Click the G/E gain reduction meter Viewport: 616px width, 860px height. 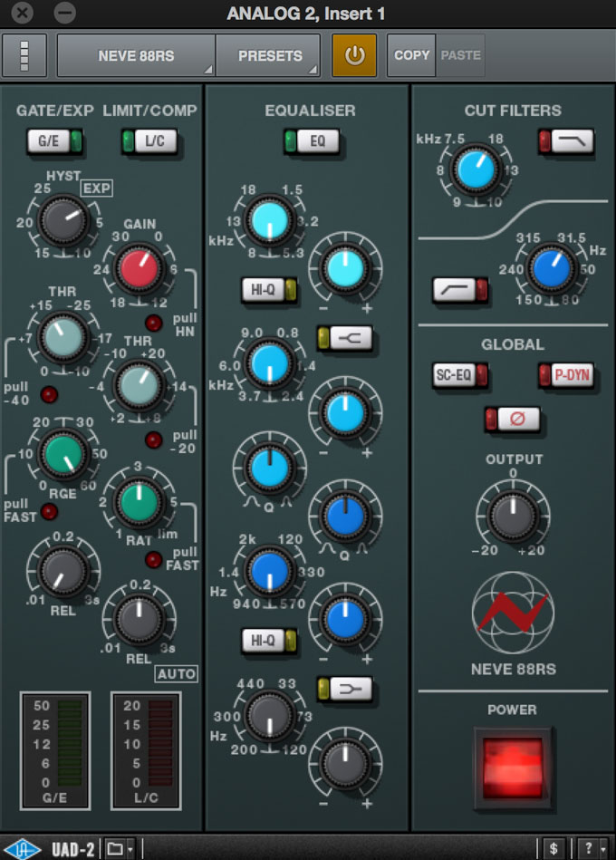click(x=54, y=750)
